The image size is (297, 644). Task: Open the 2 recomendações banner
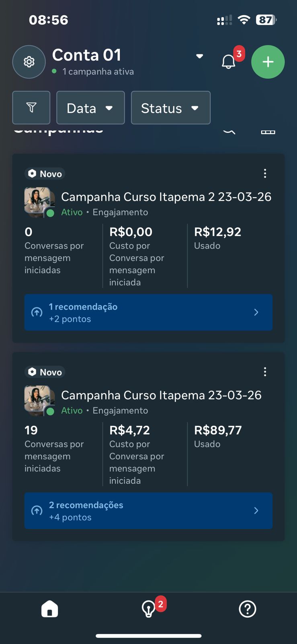click(148, 511)
